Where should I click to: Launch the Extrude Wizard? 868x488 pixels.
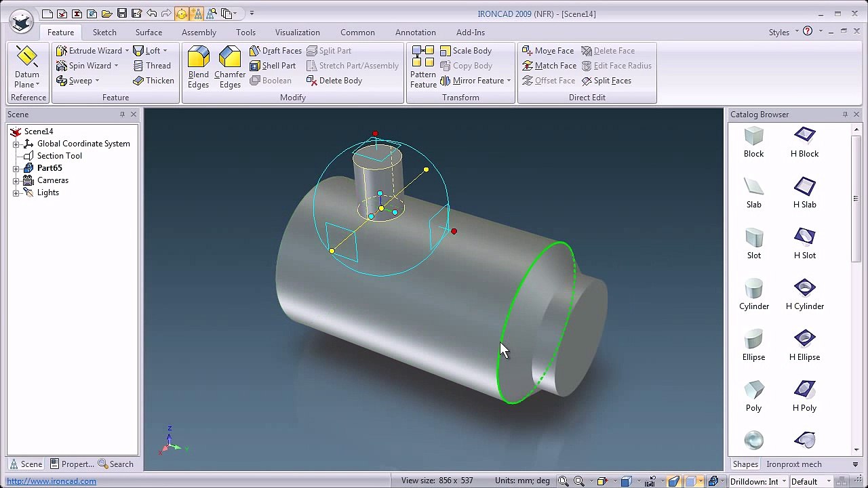[x=90, y=51]
